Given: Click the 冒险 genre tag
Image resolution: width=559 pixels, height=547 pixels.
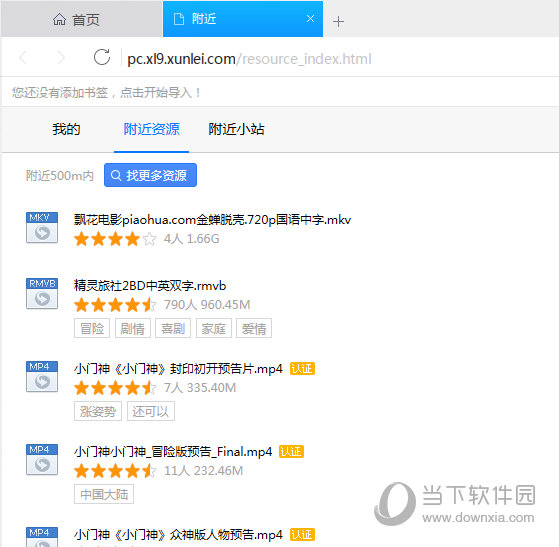Looking at the screenshot, I should pos(92,328).
